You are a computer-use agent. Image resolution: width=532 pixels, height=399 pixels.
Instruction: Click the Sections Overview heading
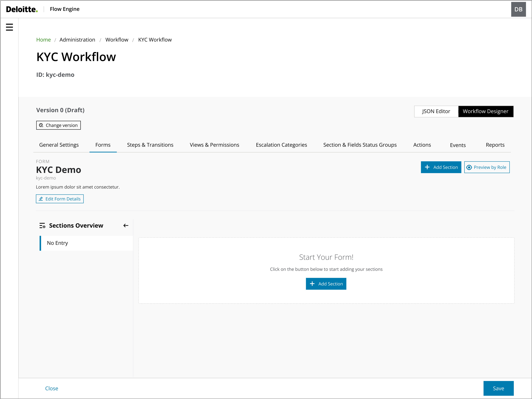click(76, 225)
